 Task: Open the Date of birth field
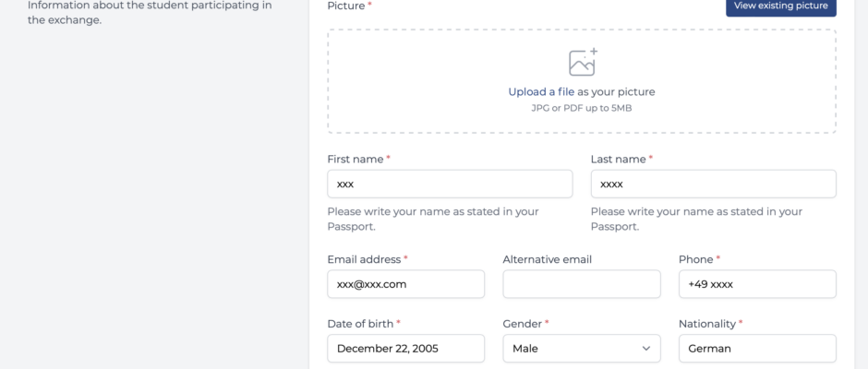click(x=405, y=349)
